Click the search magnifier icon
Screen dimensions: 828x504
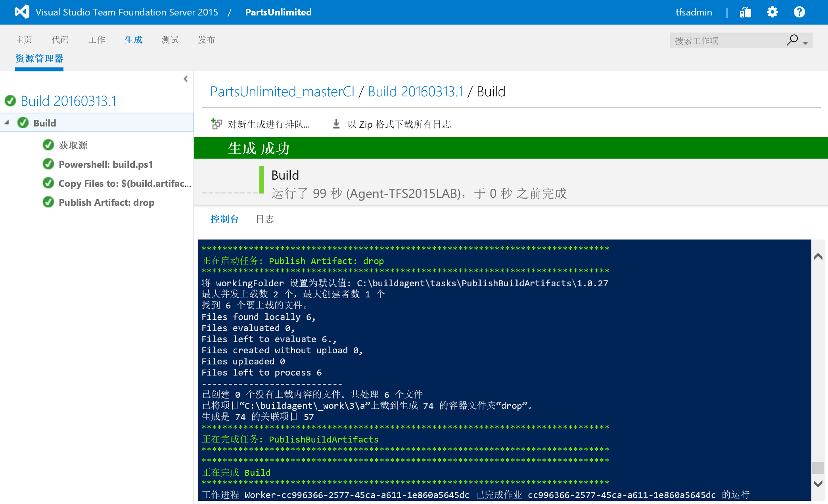[x=792, y=40]
